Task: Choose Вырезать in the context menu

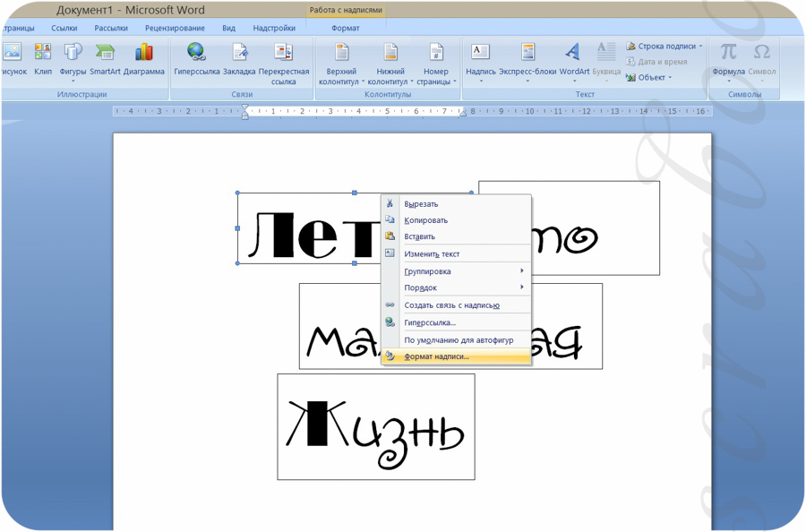Action: (x=456, y=204)
